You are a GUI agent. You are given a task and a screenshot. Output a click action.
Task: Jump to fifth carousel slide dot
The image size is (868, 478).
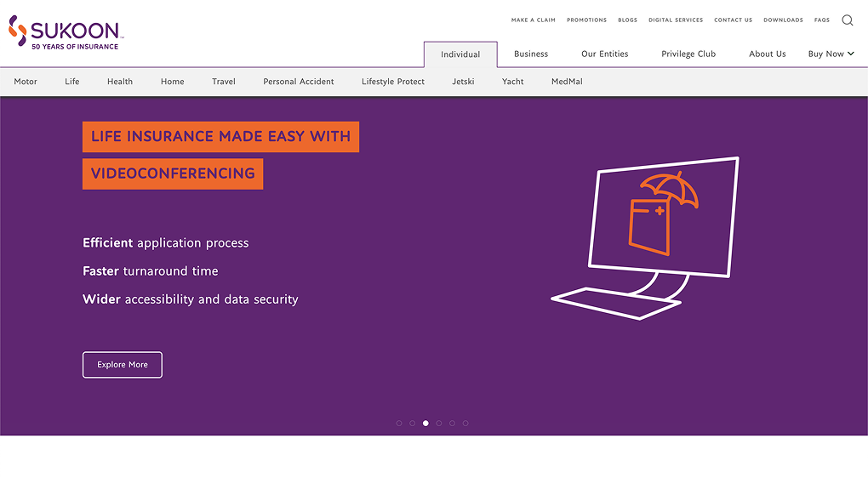452,424
